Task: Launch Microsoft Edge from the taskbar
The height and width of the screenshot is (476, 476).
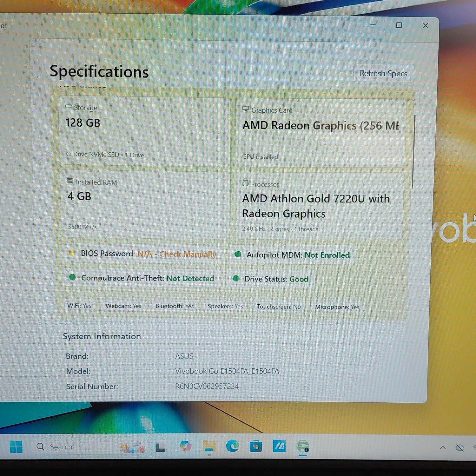Action: (x=232, y=446)
